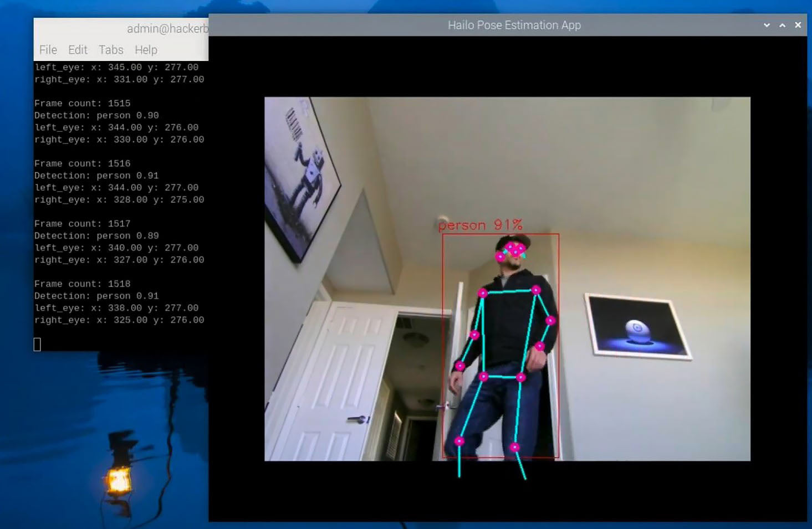Click the framed ball picture in video

pyautogui.click(x=637, y=327)
